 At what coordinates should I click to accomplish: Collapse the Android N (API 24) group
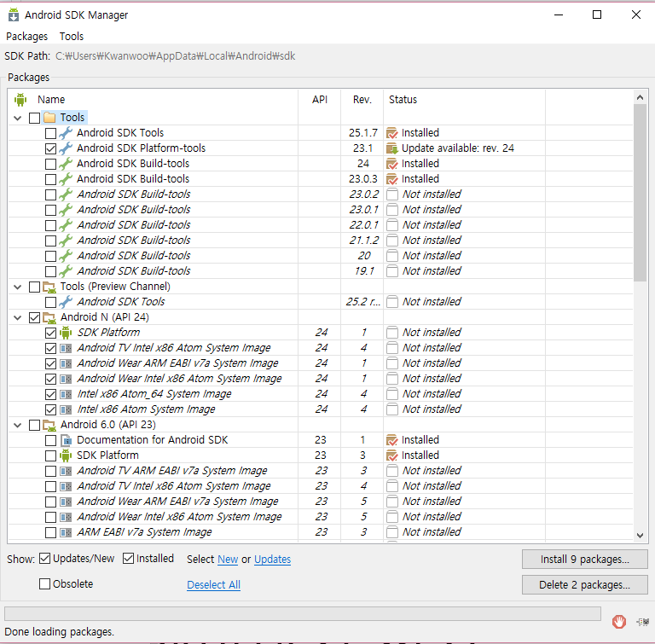coord(18,317)
